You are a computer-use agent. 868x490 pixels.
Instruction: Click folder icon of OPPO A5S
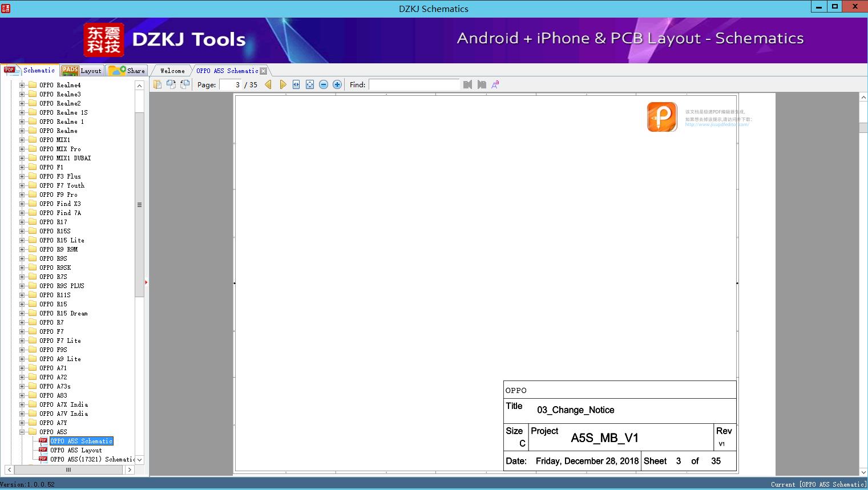point(33,432)
